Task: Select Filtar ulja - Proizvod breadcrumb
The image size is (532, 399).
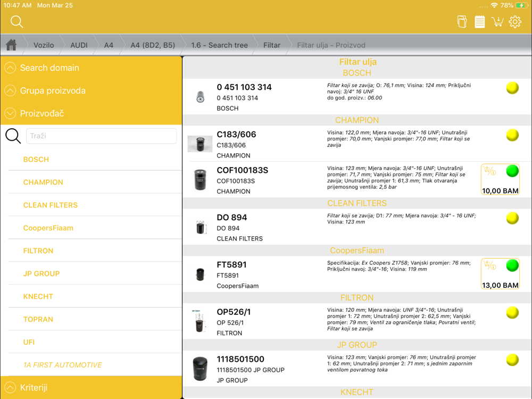Action: coord(331,45)
